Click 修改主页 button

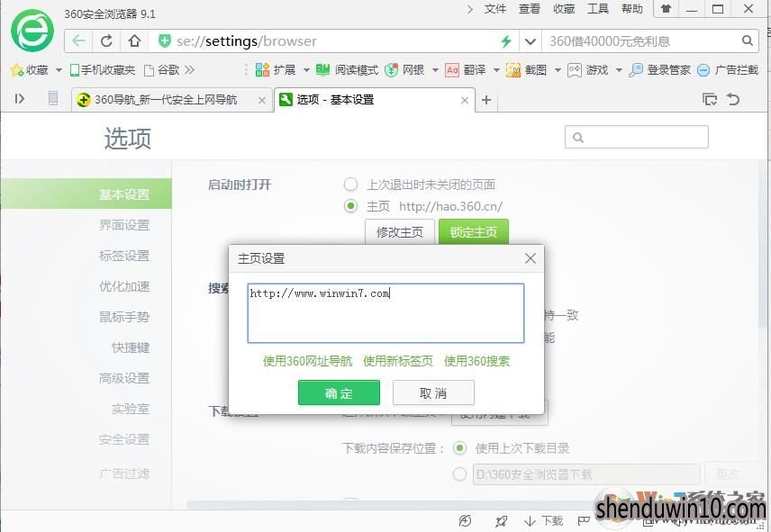[400, 232]
